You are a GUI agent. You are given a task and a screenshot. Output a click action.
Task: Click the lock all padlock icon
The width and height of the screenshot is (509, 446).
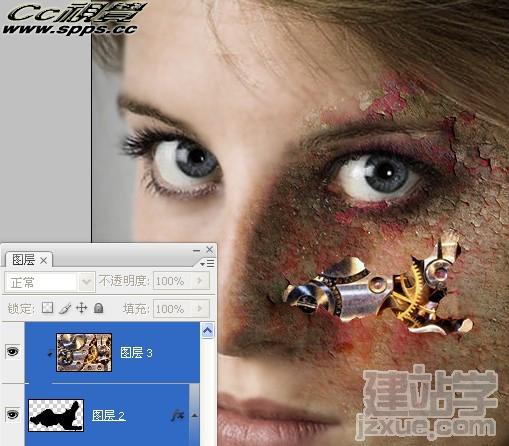pos(98,308)
